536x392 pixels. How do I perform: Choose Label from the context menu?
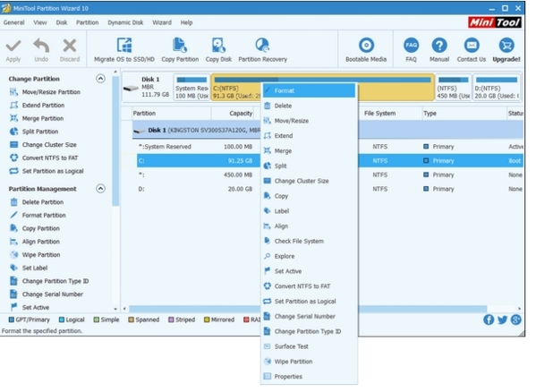[309, 211]
